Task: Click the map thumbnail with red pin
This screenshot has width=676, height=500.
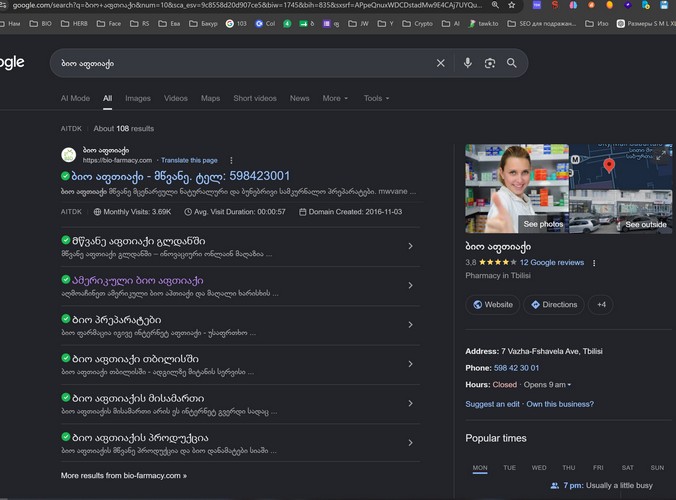Action: point(620,167)
